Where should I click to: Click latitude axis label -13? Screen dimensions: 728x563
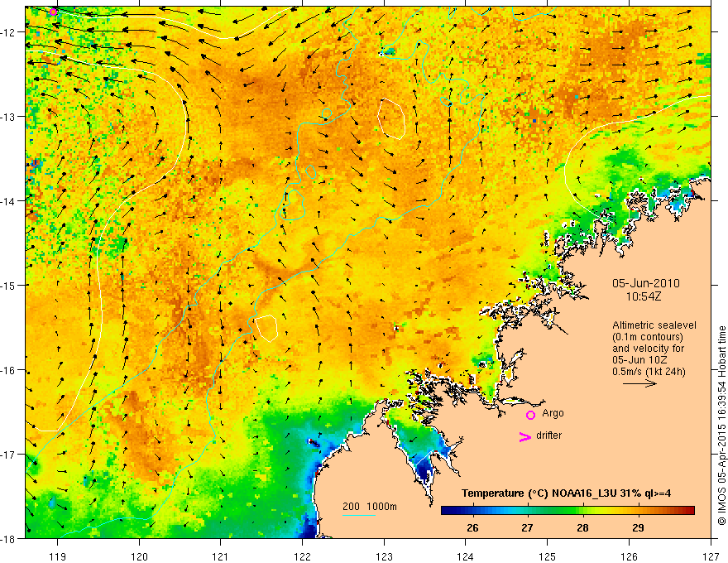click(x=10, y=117)
